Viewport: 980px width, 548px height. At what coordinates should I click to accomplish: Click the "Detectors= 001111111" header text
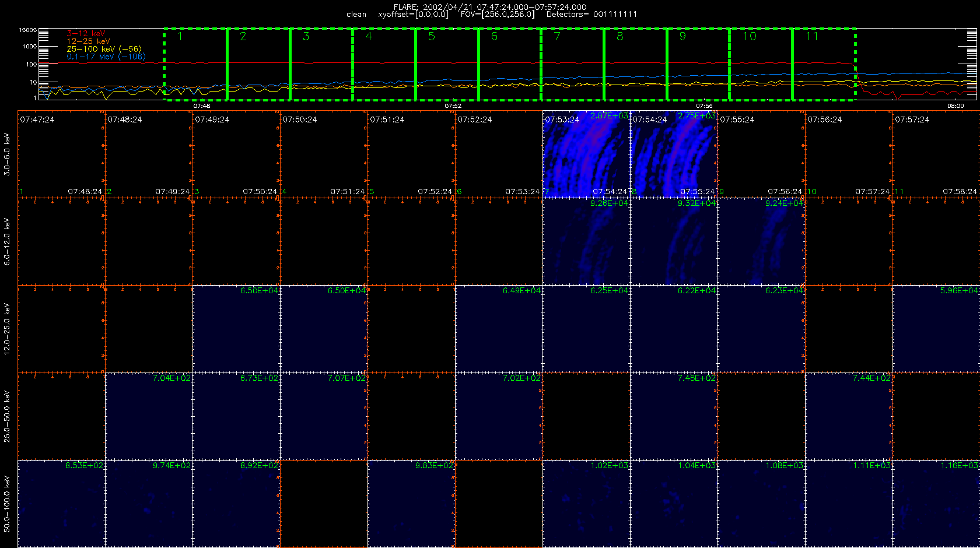point(591,15)
